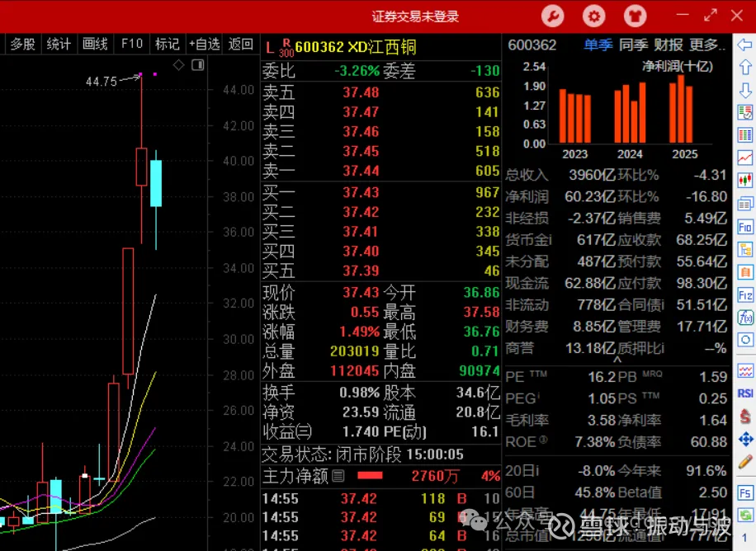756x551 pixels.
Task: Click the stock name XD江西铜
Action: click(x=382, y=47)
